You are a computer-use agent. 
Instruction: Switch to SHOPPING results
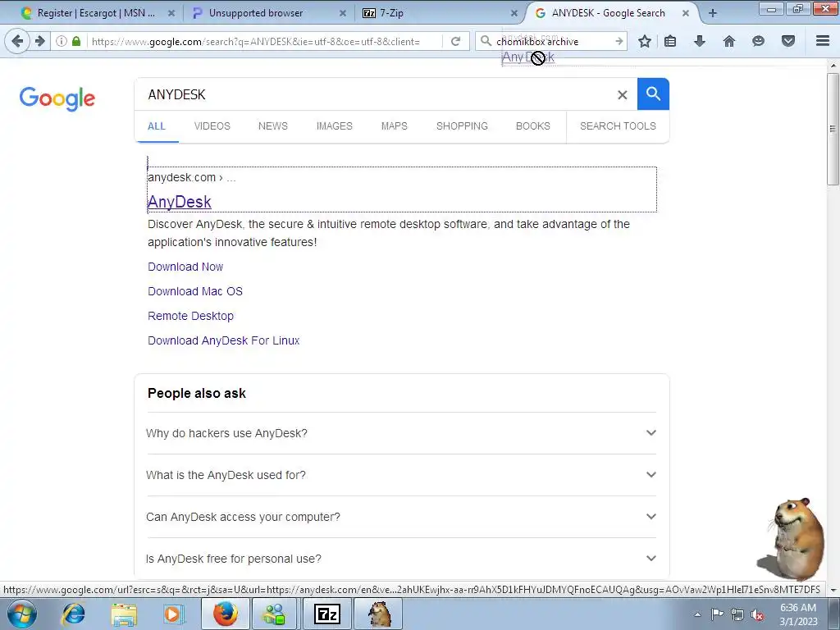tap(462, 126)
